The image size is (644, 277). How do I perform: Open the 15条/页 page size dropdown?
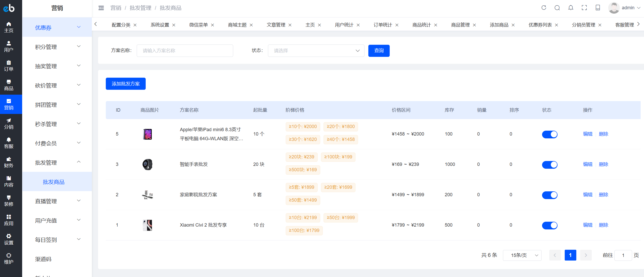(x=522, y=255)
